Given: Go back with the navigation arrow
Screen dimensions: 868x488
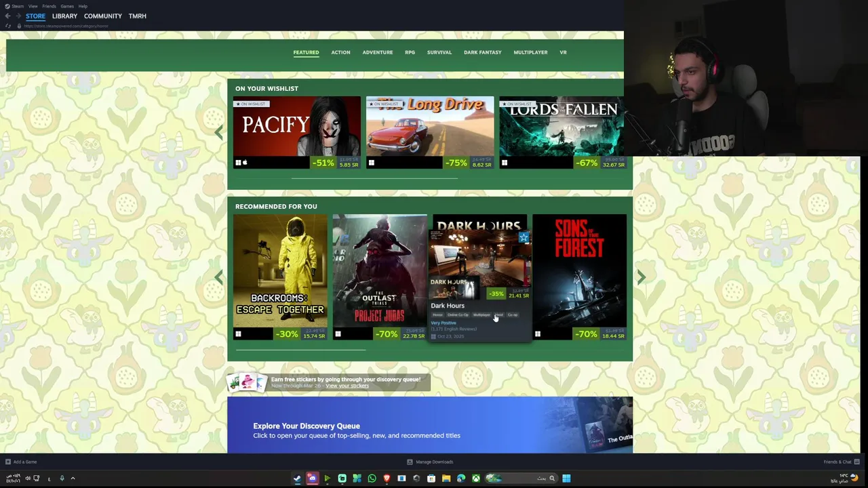Looking at the screenshot, I should click(7, 16).
